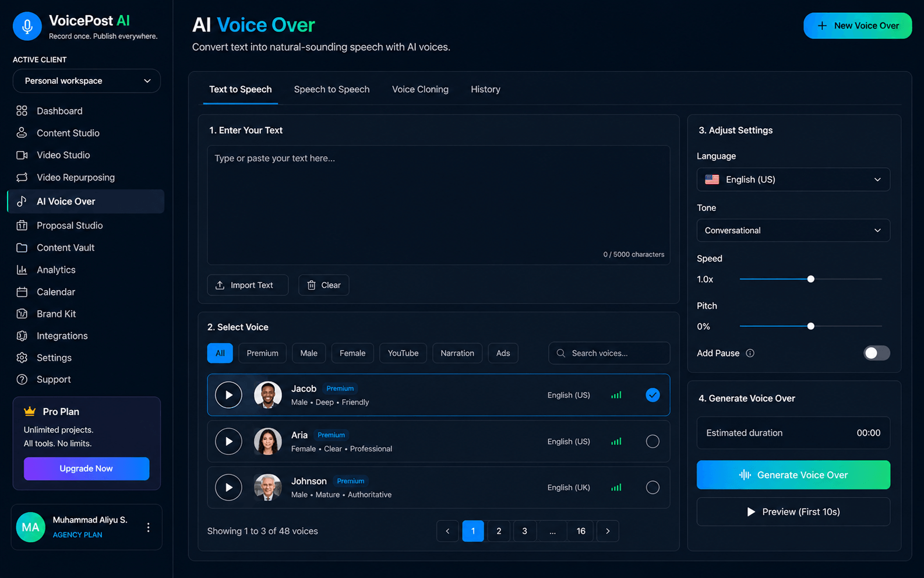Click the Speed slider handle
924x578 pixels.
[x=810, y=279]
